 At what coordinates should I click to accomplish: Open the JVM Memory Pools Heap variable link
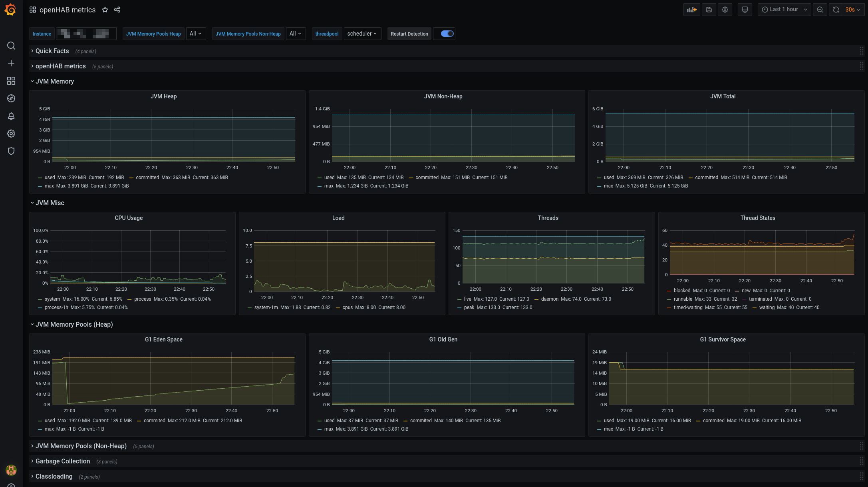pos(153,34)
